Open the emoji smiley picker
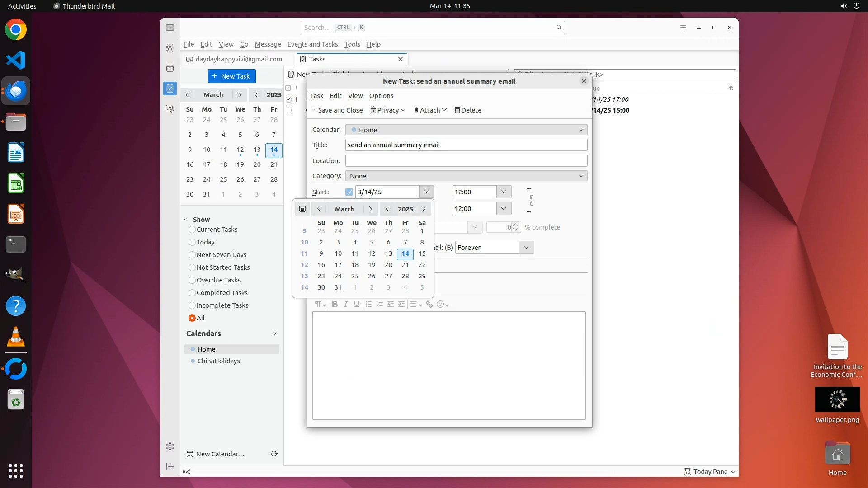 pos(443,305)
